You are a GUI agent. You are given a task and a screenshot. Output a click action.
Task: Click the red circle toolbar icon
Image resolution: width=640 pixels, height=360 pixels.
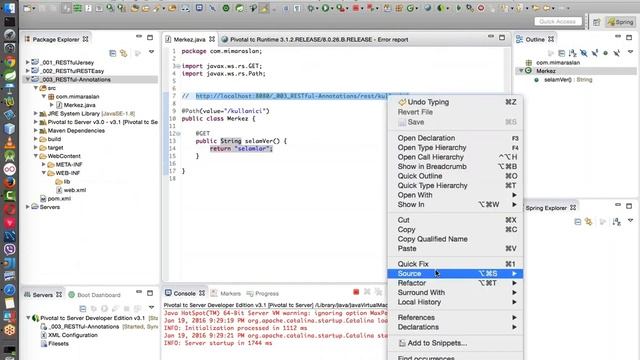click(x=481, y=8)
